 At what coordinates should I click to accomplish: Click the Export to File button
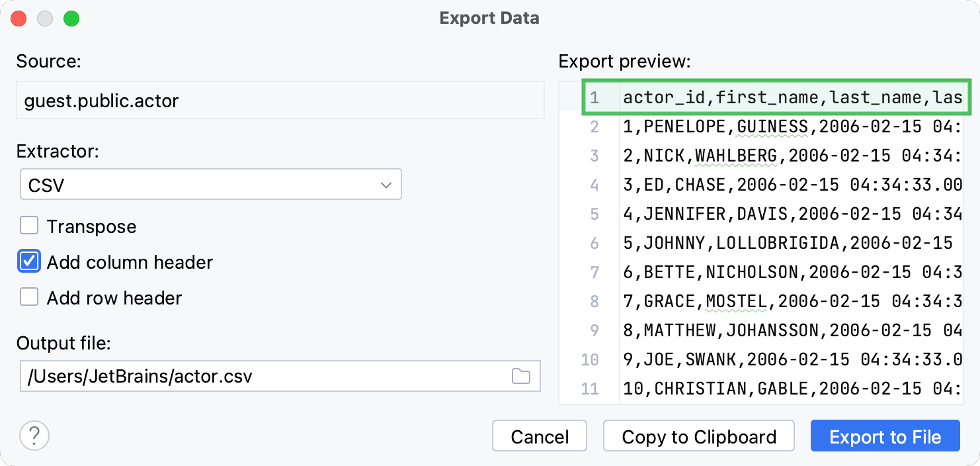pos(885,436)
